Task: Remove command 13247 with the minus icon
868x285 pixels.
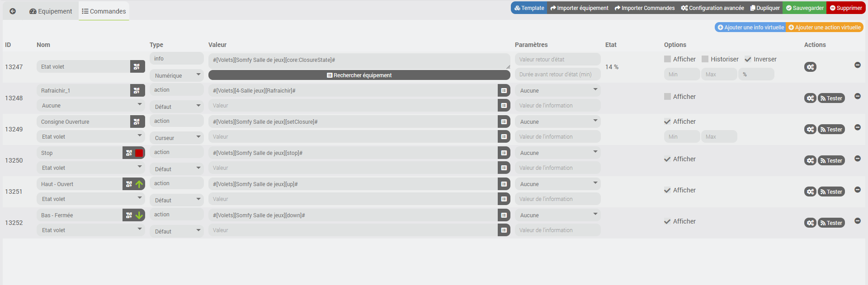Action: point(857,65)
